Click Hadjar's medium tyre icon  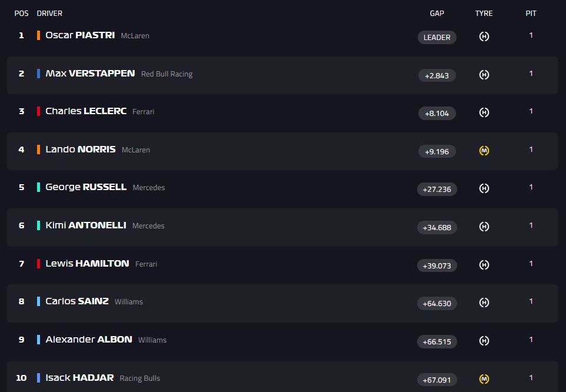(x=484, y=379)
